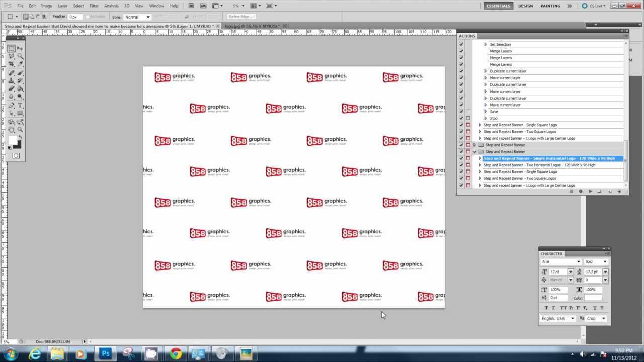Screen dimensions: 644x362
Task: Toggle checkmark for Stop step
Action: coord(461,118)
